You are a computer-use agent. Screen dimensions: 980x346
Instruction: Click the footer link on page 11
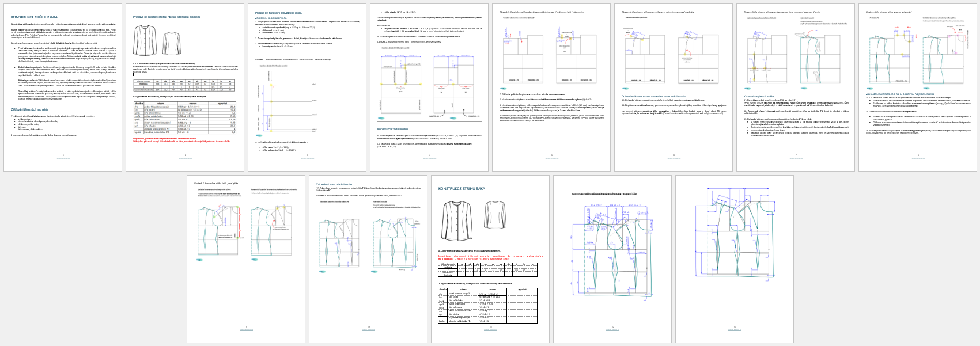[x=490, y=330]
